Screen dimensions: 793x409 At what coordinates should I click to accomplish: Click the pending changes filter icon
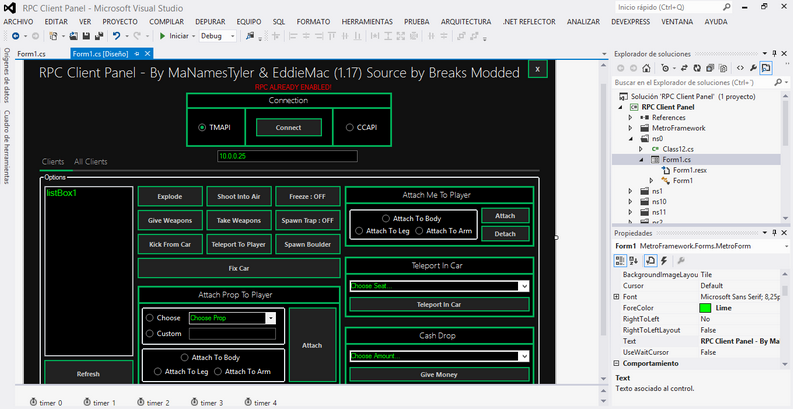[x=665, y=68]
